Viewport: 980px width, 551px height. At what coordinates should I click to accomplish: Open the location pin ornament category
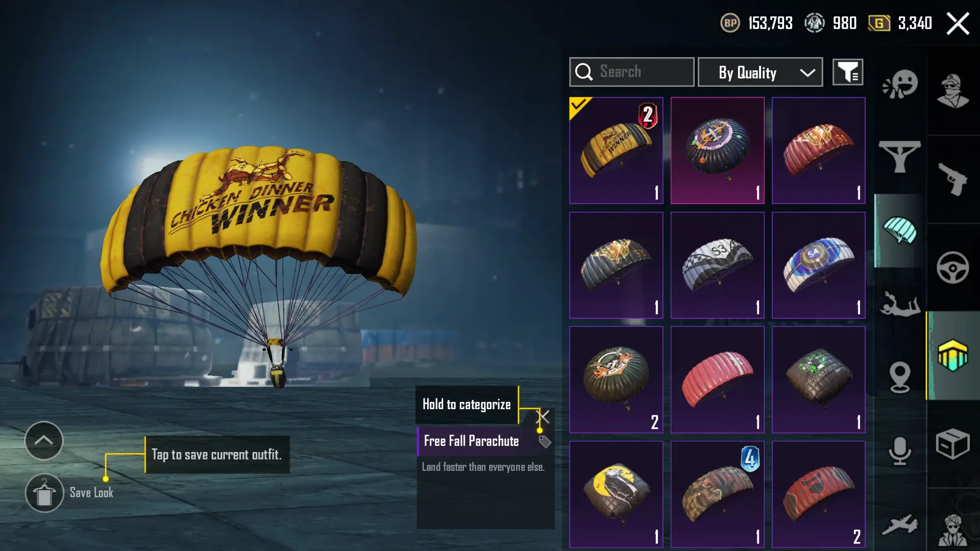[900, 378]
